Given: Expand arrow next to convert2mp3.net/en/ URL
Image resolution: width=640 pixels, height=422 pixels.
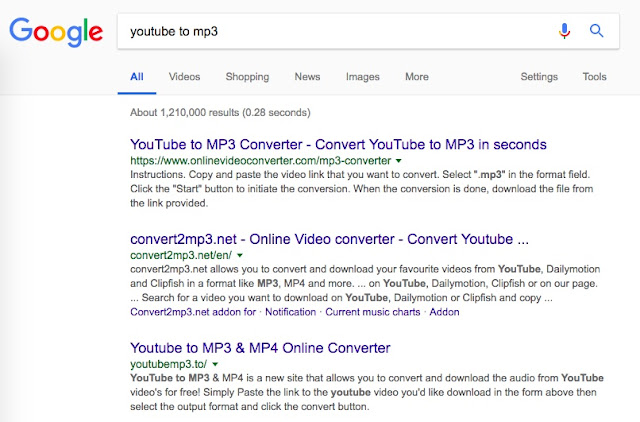Looking at the screenshot, I should click(x=240, y=255).
